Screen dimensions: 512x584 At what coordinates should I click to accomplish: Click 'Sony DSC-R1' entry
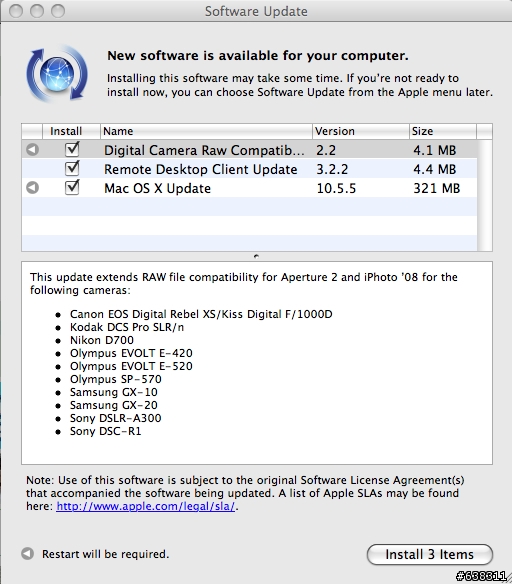pos(105,431)
